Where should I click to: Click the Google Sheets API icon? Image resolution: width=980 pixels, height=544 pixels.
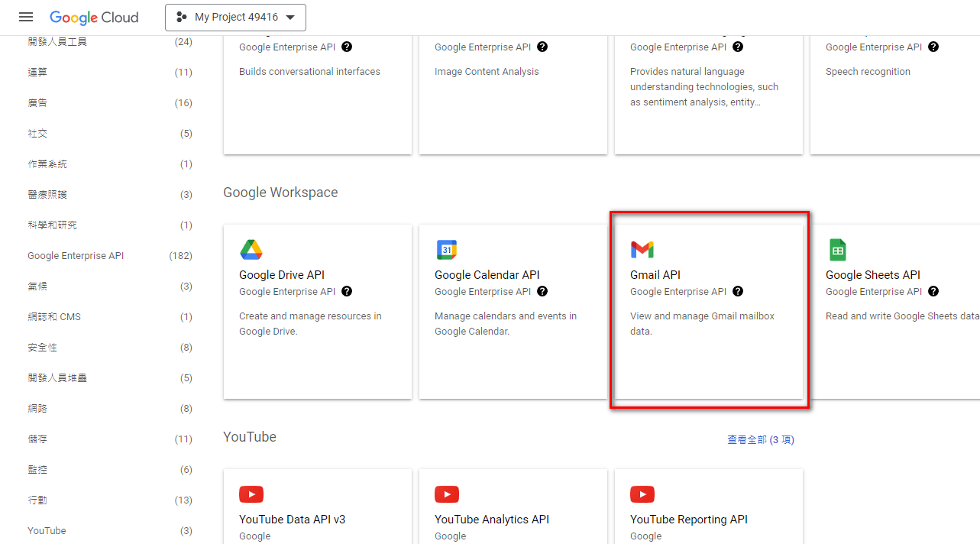pos(837,249)
